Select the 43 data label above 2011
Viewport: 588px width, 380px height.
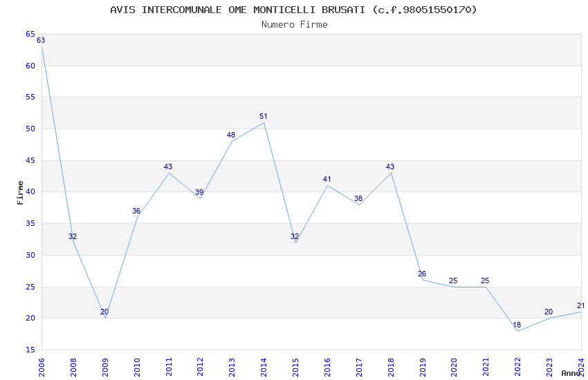168,167
